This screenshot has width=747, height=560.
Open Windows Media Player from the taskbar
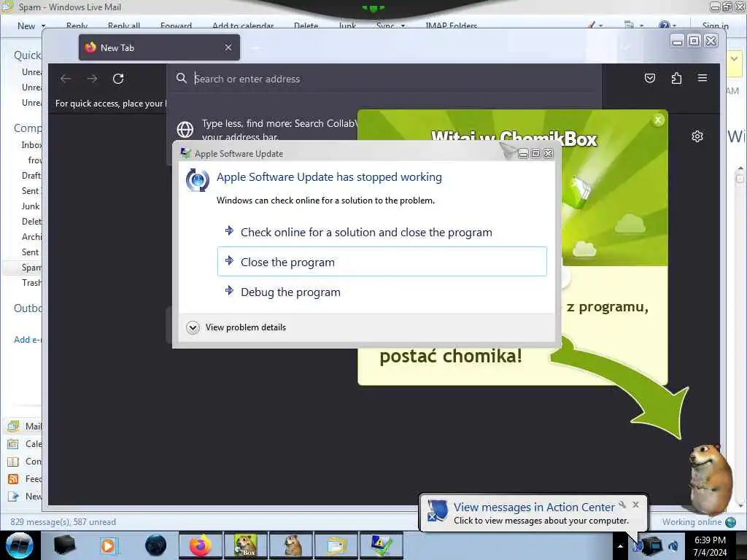(x=109, y=545)
